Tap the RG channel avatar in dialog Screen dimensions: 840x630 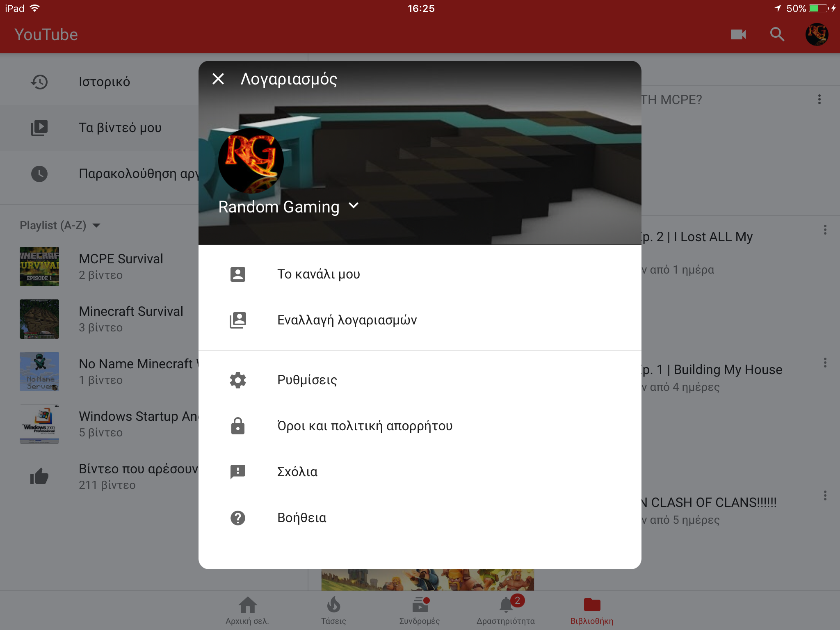point(251,160)
